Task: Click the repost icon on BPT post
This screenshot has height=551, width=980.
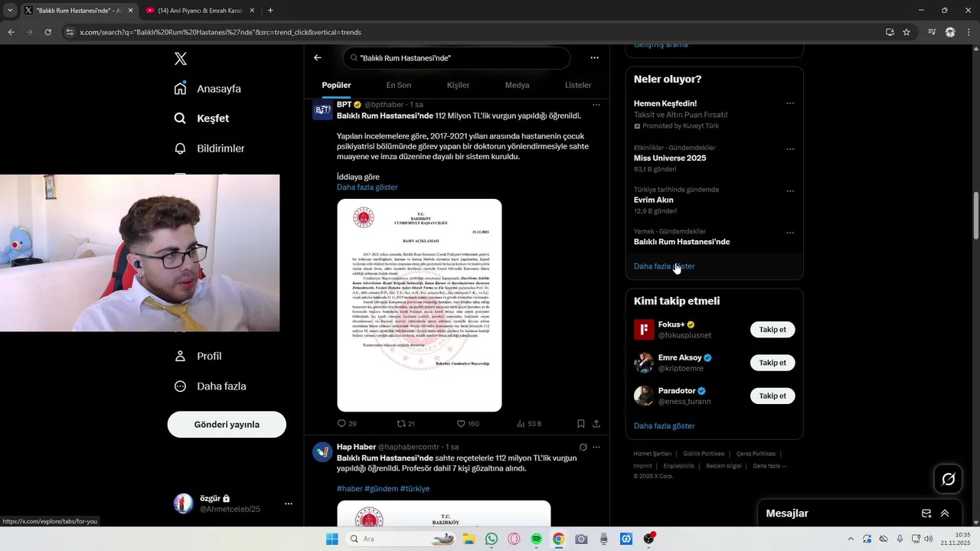Action: point(400,424)
